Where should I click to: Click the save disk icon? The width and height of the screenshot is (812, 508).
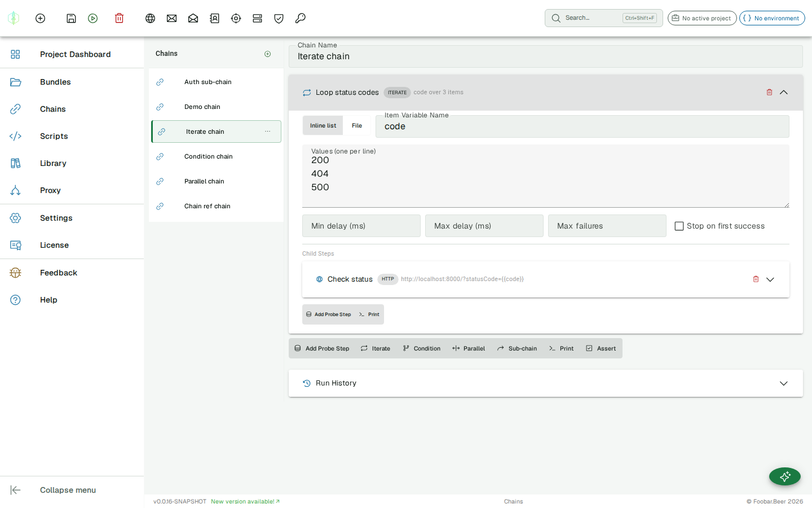71,18
